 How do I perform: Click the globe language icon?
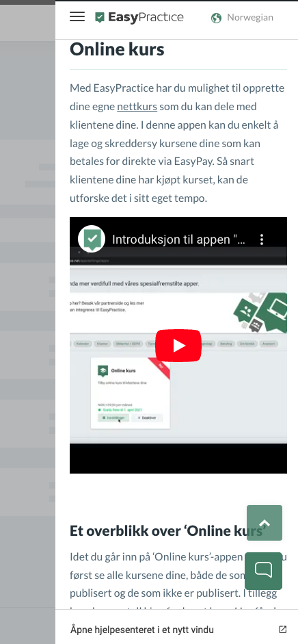pos(217,18)
